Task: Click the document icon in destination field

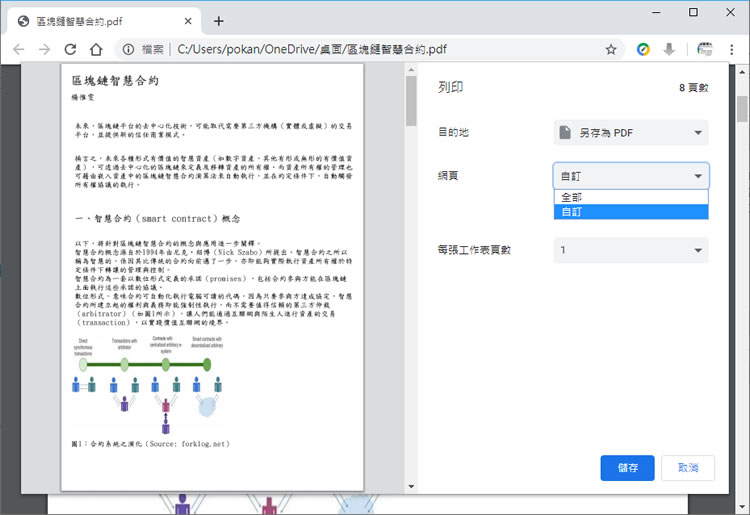Action: point(565,132)
